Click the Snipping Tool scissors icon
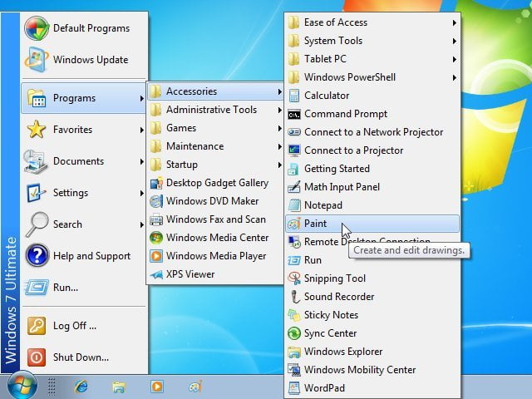Viewport: 532px width, 399px height. pyautogui.click(x=294, y=278)
